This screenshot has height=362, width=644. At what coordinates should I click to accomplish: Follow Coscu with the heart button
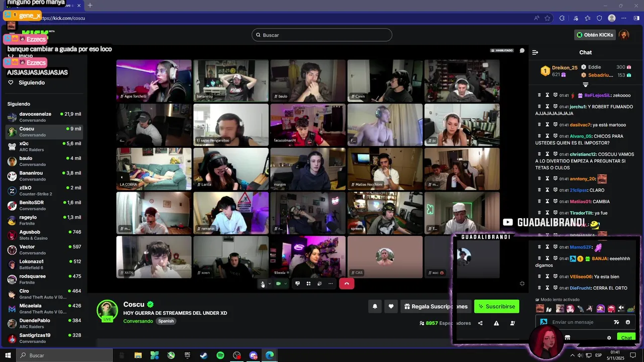pos(391,306)
